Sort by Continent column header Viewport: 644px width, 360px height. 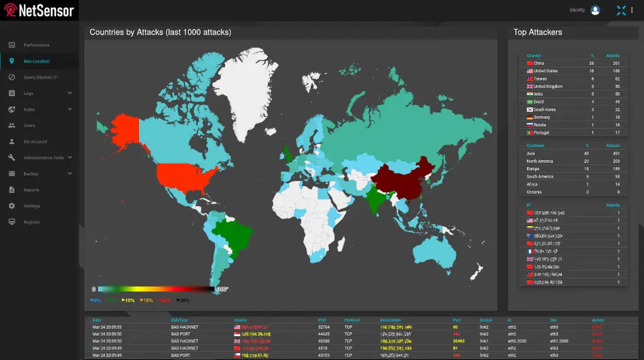coord(535,146)
